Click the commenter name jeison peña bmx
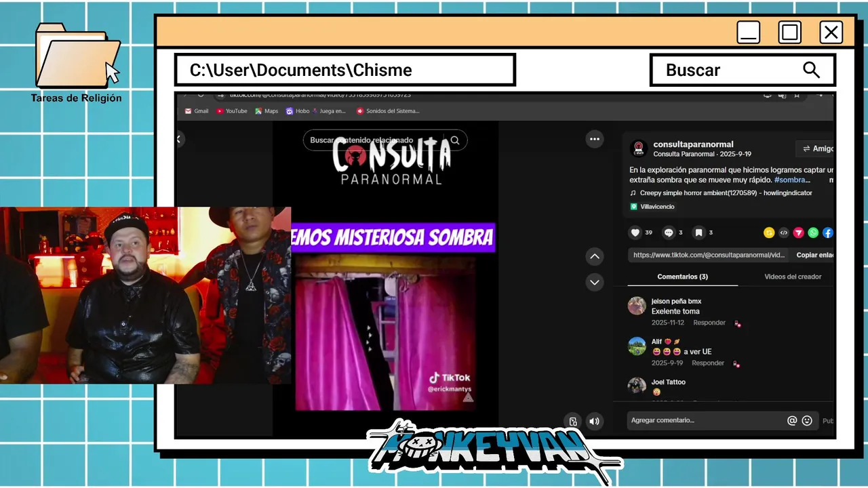 676,301
